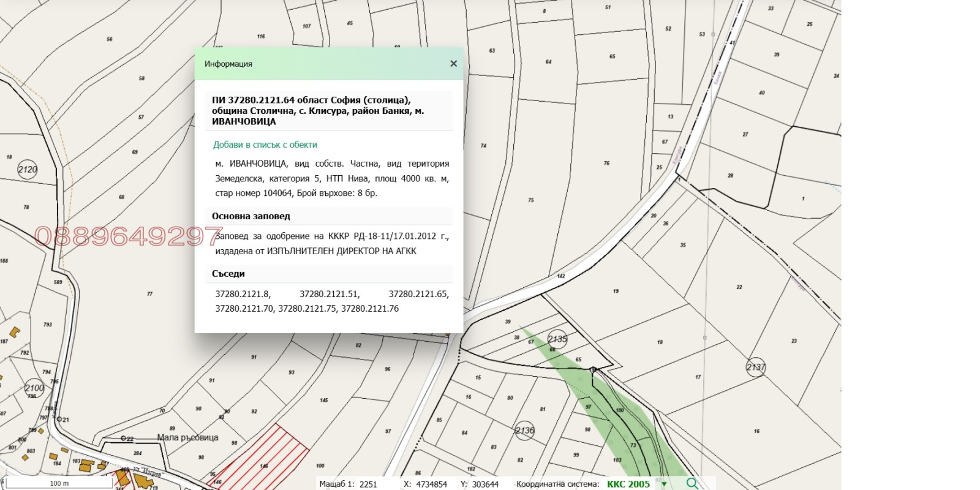Click the 100 m scale bar
The image size is (980, 490).
pyautogui.click(x=59, y=483)
